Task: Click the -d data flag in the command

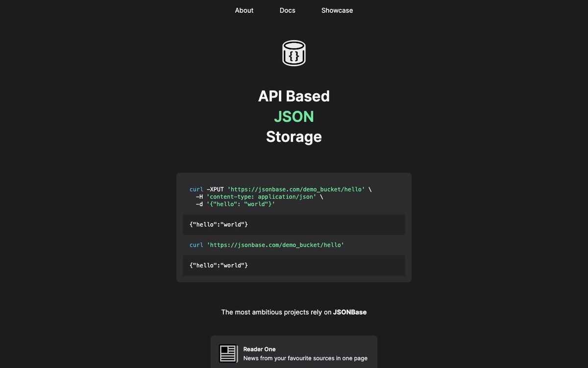Action: [199, 204]
